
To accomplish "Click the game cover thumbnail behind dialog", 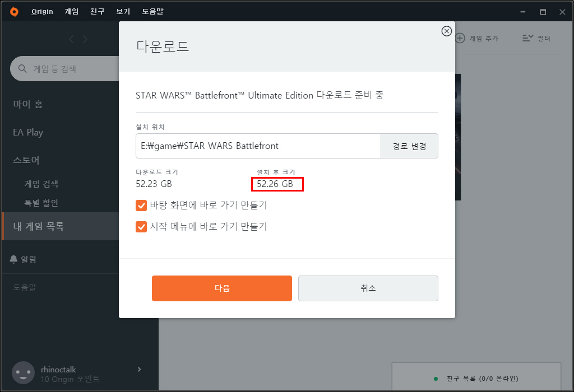I will coord(458,137).
